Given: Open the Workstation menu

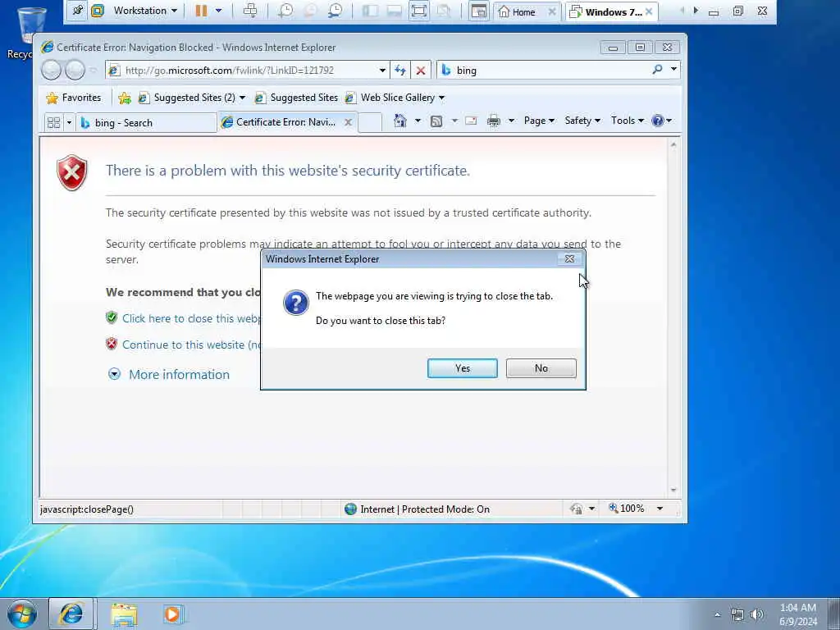Looking at the screenshot, I should [144, 11].
